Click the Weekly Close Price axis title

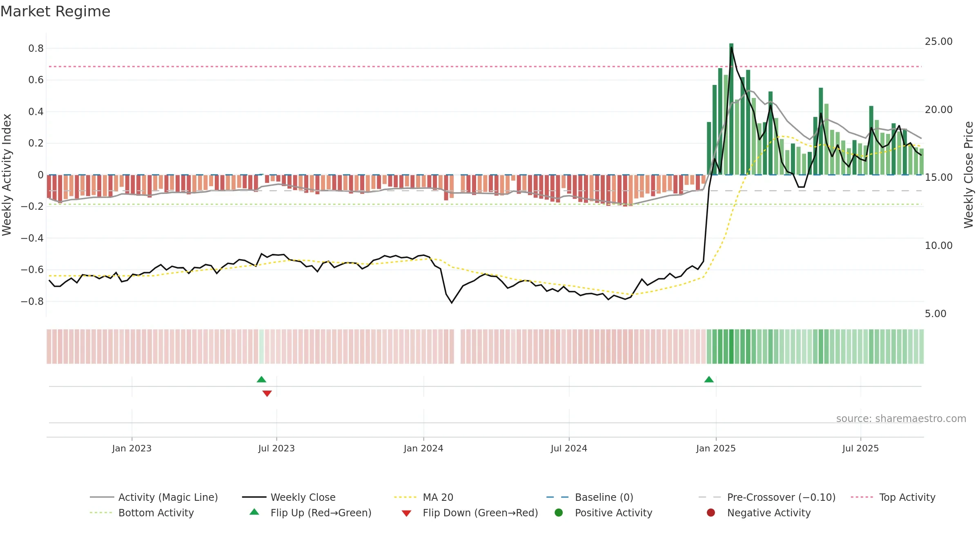click(969, 175)
